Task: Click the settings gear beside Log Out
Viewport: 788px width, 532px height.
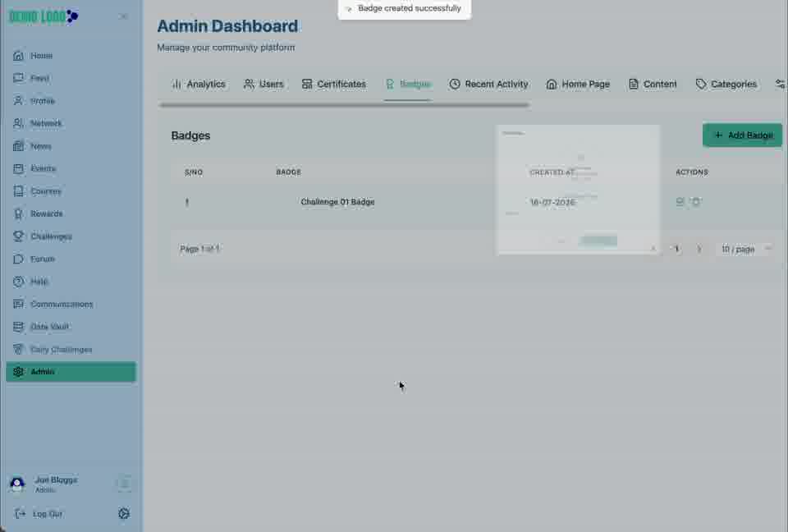Action: tap(124, 513)
